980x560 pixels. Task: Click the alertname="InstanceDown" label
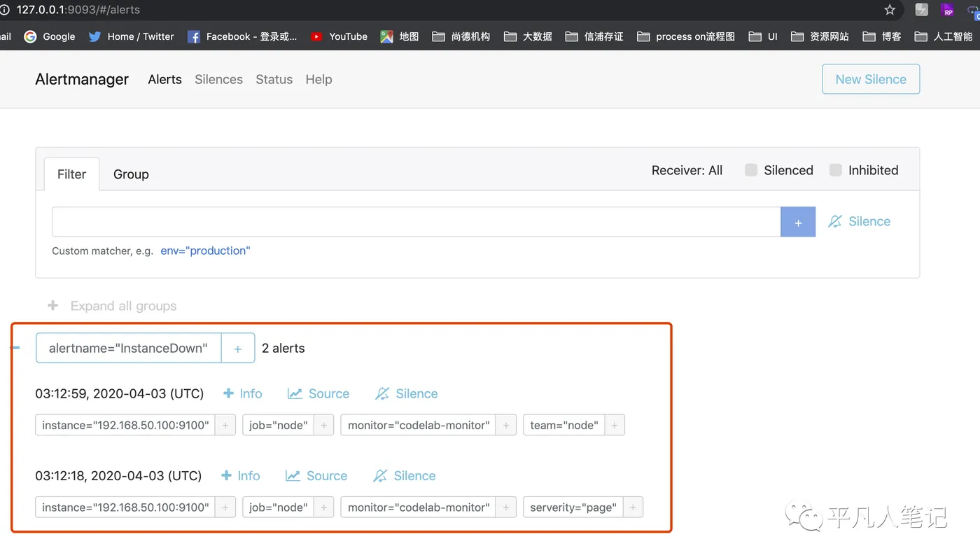[x=128, y=348]
